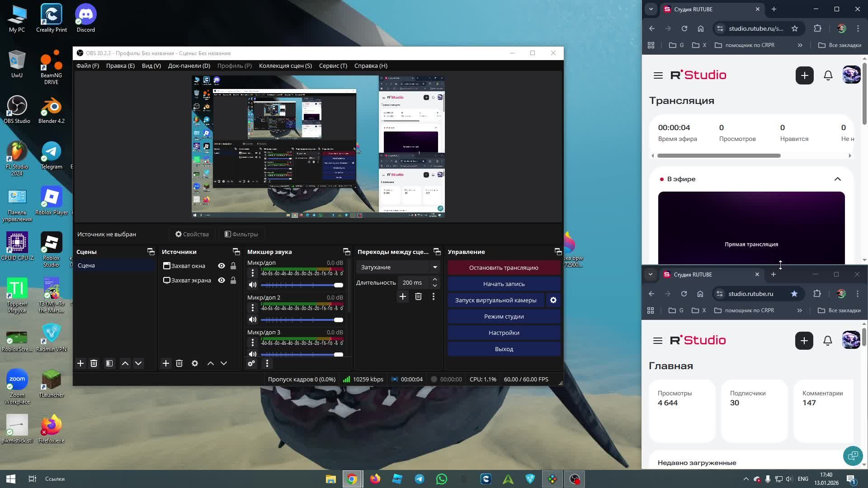The width and height of the screenshot is (868, 488).
Task: Lock the Захват окна source
Action: tap(233, 266)
